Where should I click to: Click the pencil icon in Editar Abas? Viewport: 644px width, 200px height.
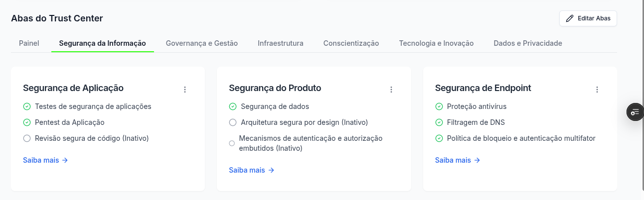click(570, 18)
